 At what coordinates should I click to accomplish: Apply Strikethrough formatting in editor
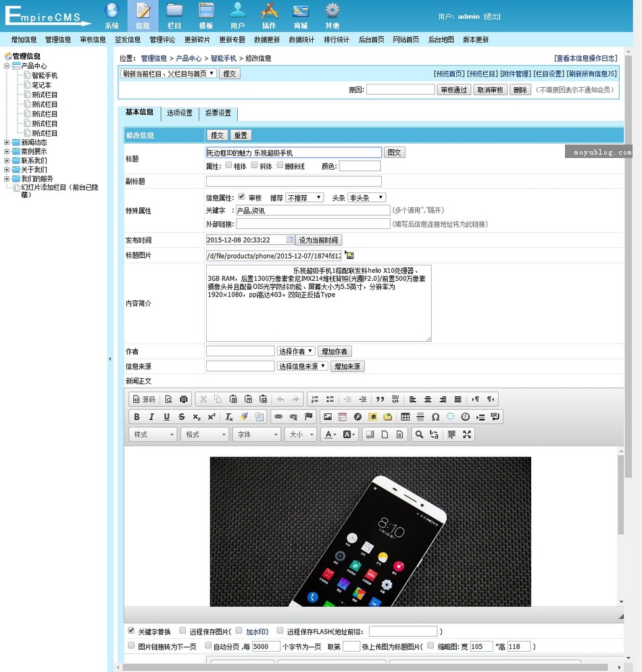coord(181,417)
